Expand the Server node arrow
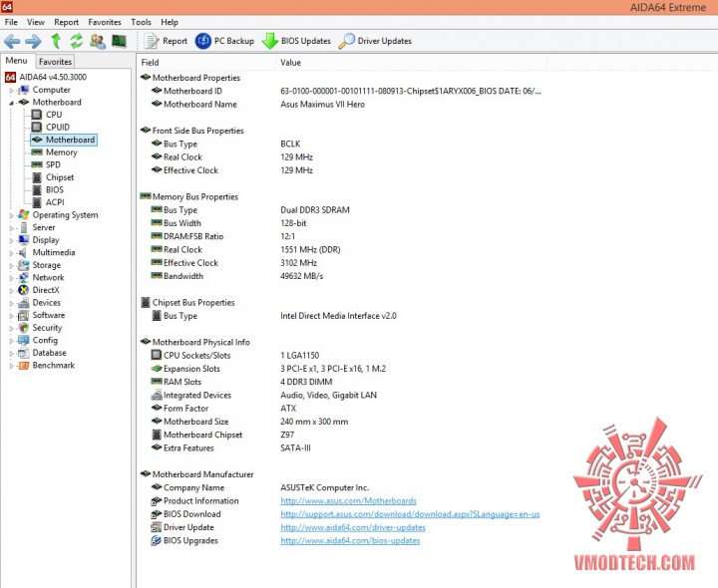The image size is (718, 588). pos(11,227)
